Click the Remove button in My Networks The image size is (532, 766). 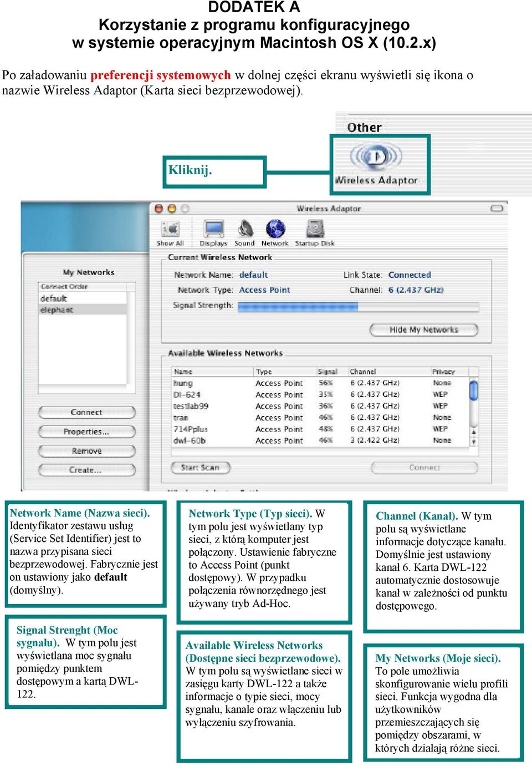click(86, 451)
